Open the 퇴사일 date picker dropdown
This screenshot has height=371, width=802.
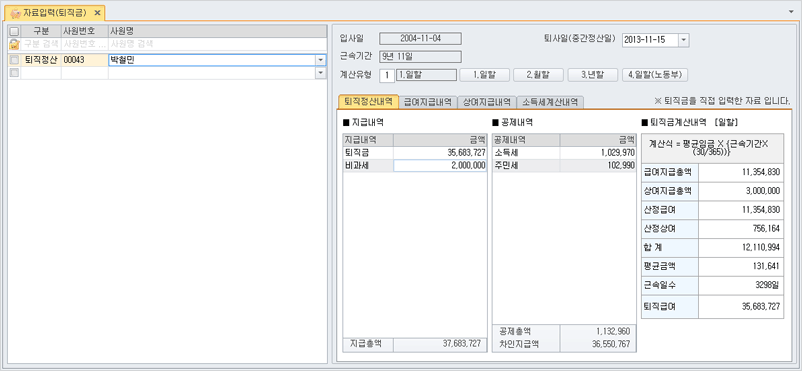tap(684, 39)
